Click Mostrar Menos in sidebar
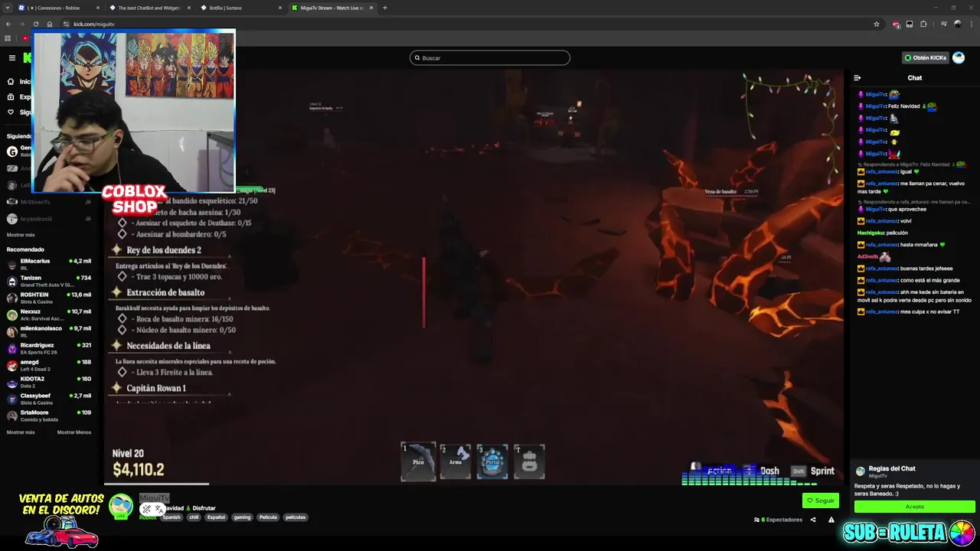980x551 pixels. click(74, 432)
